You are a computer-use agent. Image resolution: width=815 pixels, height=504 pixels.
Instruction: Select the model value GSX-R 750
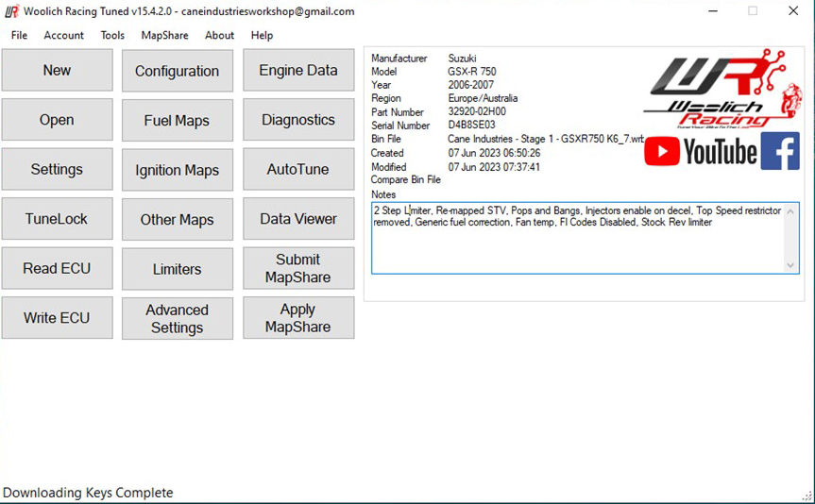(472, 71)
